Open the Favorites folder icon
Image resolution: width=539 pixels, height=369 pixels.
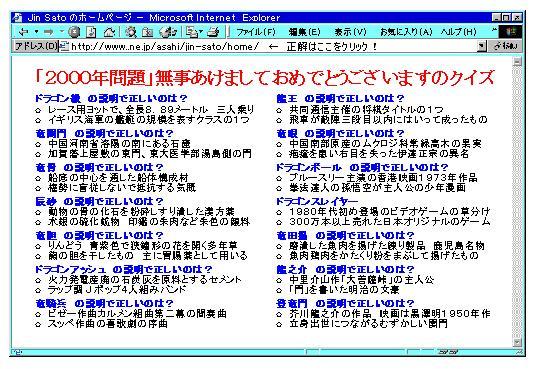[x=148, y=32]
